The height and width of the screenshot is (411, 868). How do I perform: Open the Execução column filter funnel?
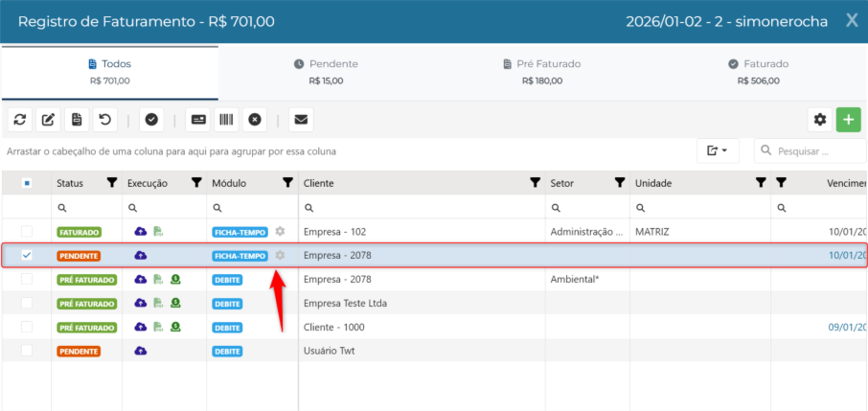[x=196, y=183]
